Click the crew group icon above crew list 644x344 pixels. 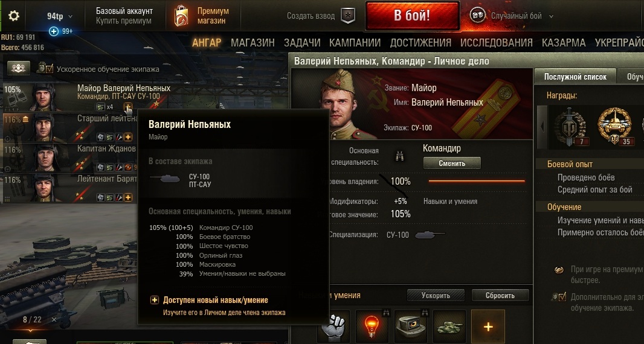[x=18, y=68]
